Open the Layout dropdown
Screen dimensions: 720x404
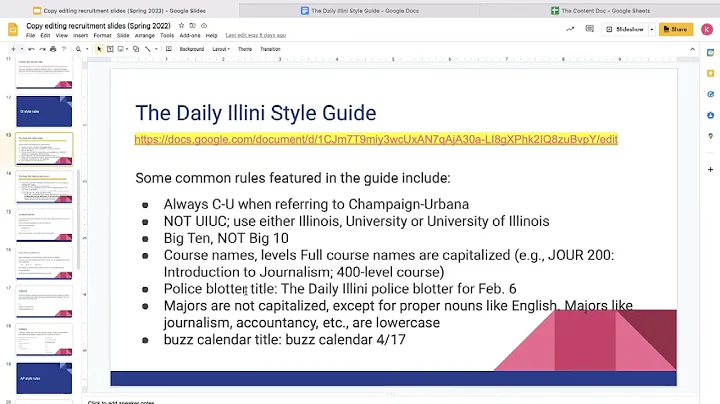click(221, 49)
